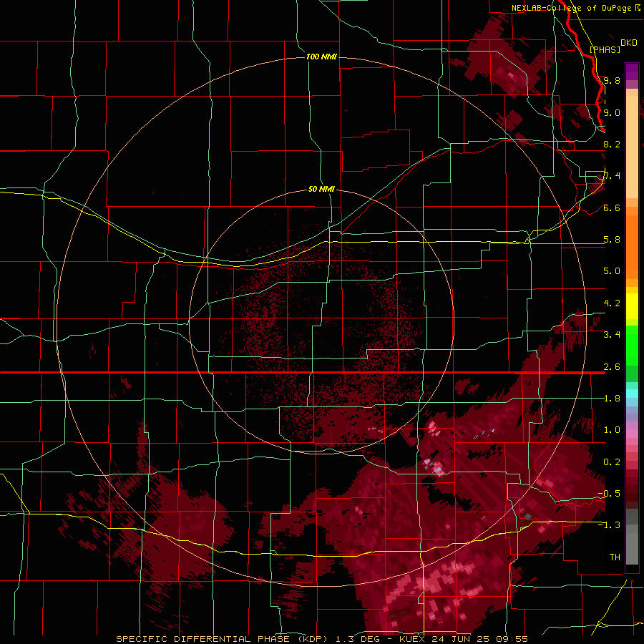The height and width of the screenshot is (644, 644).
Task: Click the 8.2 value on the color scale
Action: 612,144
